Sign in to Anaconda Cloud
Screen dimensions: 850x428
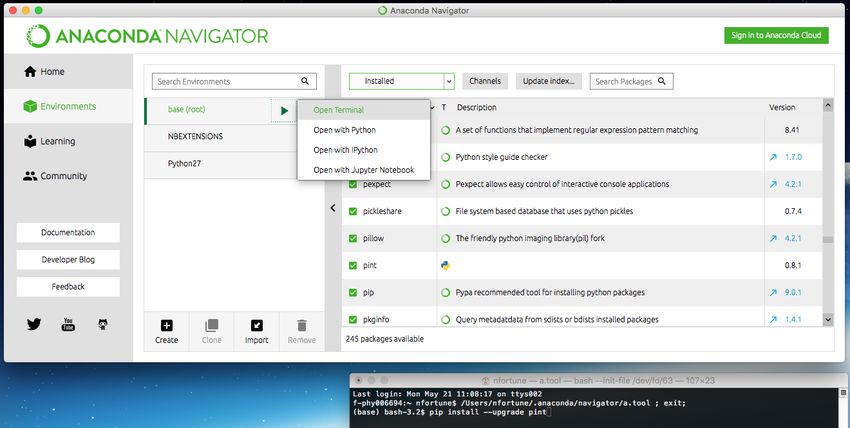[x=776, y=35]
